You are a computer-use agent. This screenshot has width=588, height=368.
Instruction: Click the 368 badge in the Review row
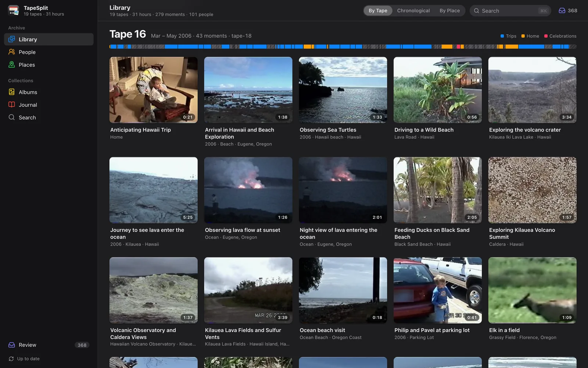[82, 345]
